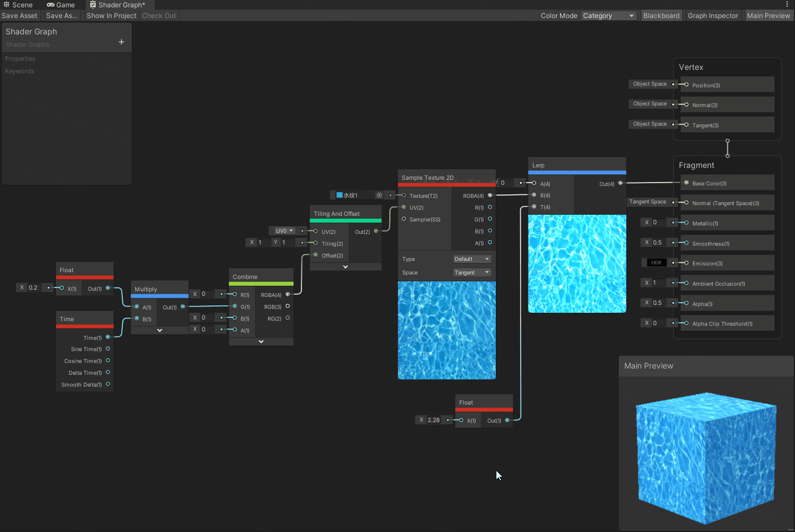This screenshot has width=795, height=532.
Task: Edit the top Float node X value 0.2
Action: 35,287
